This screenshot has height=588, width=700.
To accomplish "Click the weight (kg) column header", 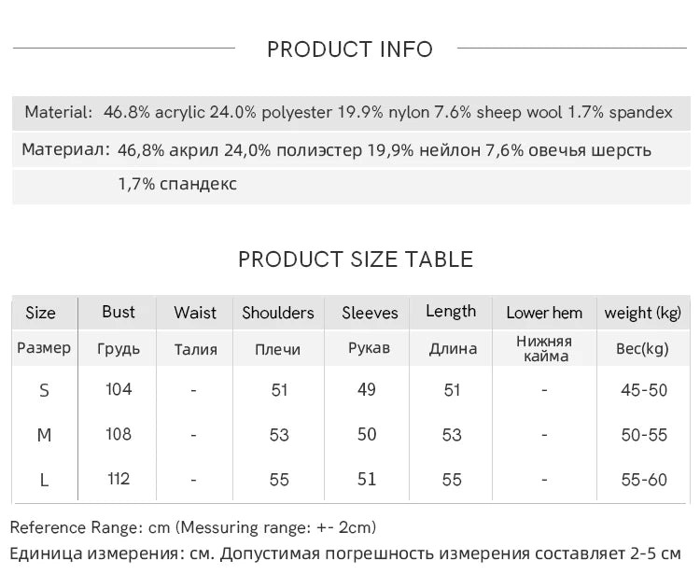I will (643, 313).
